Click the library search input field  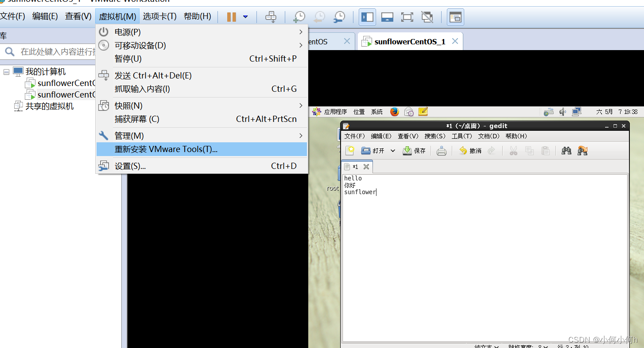pos(58,52)
